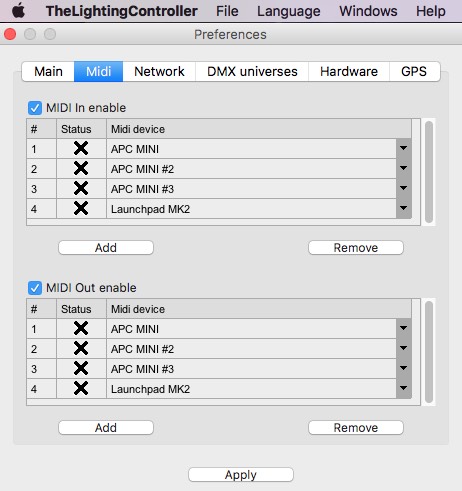Click the Apply button
Screen dimensions: 462x491
[x=241, y=475]
